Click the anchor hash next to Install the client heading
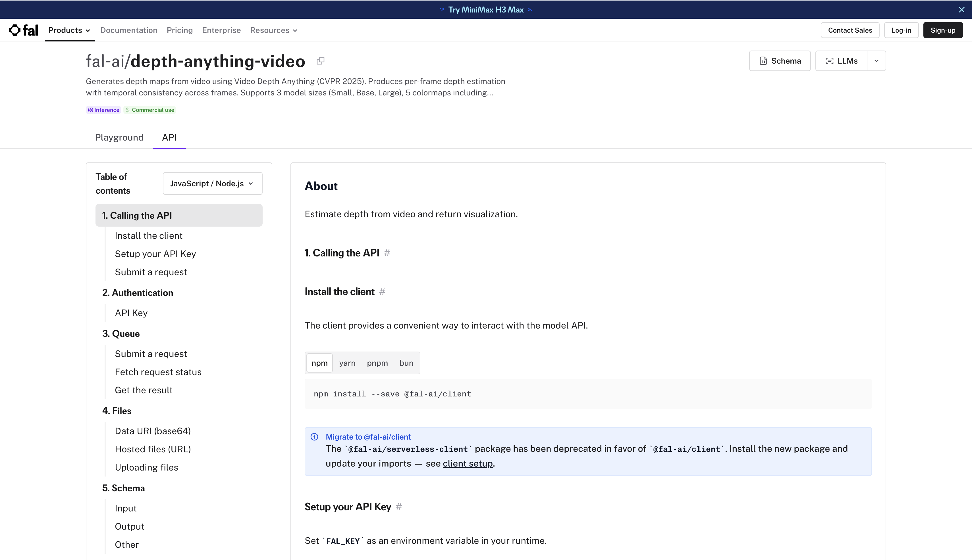Image resolution: width=972 pixels, height=560 pixels. 382,292
